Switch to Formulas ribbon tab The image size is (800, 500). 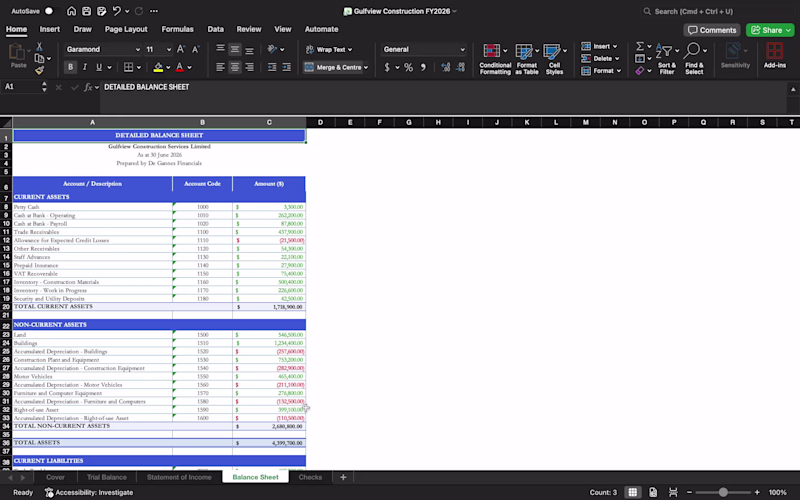point(178,29)
